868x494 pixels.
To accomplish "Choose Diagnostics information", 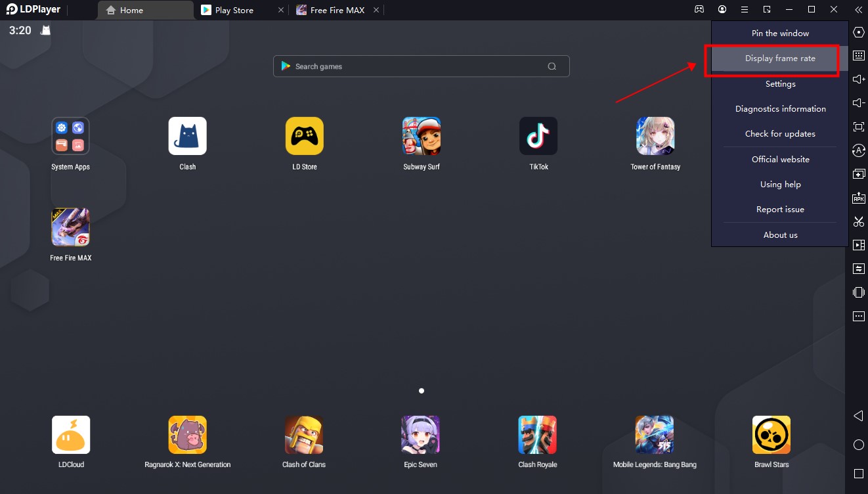I will [x=780, y=109].
